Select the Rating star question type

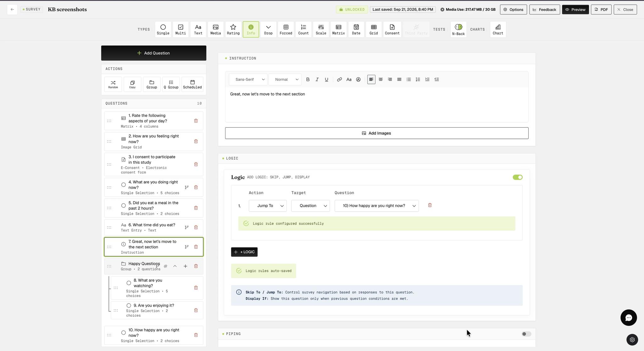click(233, 30)
